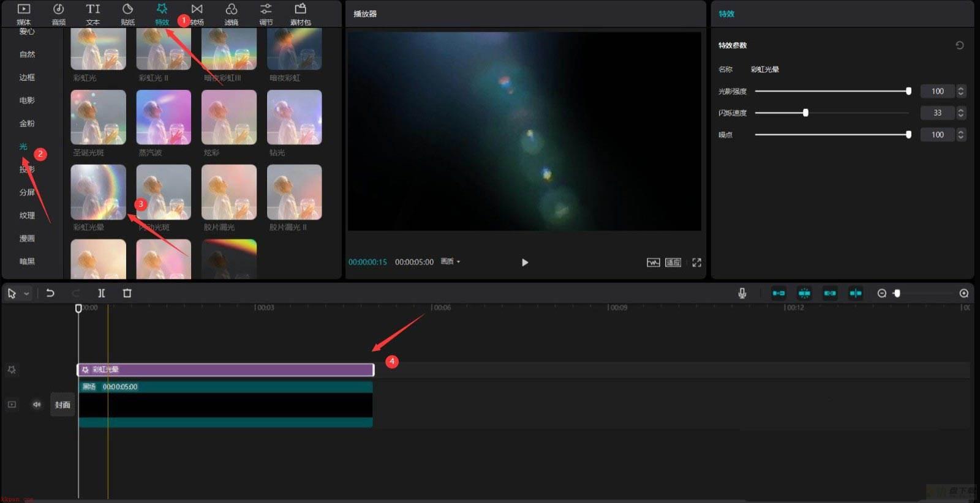Image resolution: width=980 pixels, height=503 pixels.
Task: Expand the pointer tool mode dropdown
Action: pyautogui.click(x=26, y=294)
